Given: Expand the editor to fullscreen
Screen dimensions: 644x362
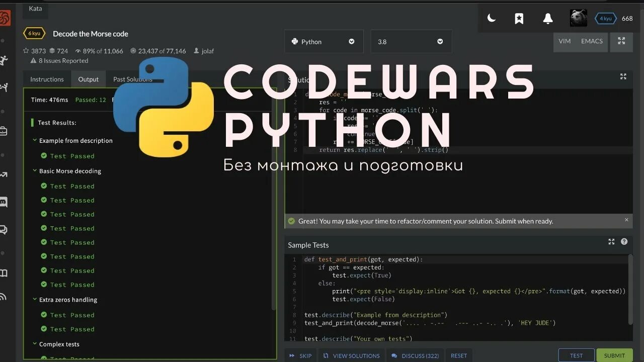Looking at the screenshot, I should point(621,41).
